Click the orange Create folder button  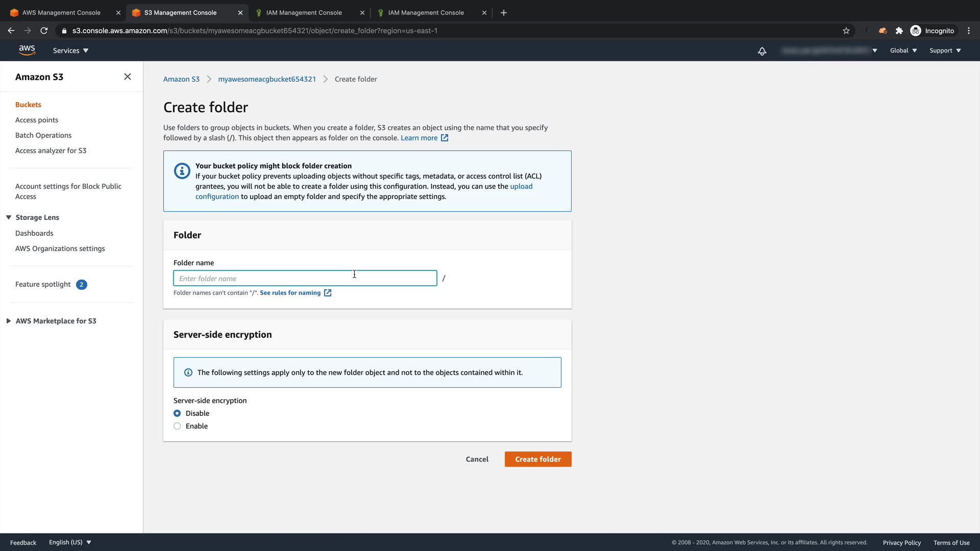pos(538,459)
